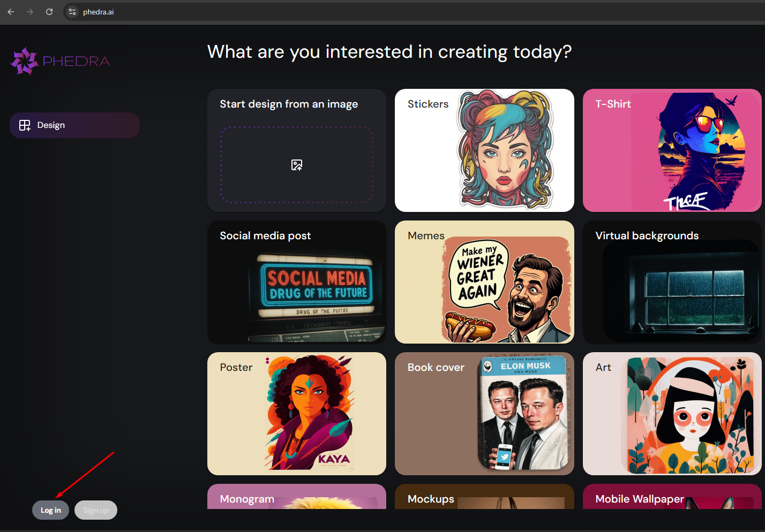Select the Design sidebar item
The height and width of the screenshot is (532, 765).
click(x=75, y=125)
